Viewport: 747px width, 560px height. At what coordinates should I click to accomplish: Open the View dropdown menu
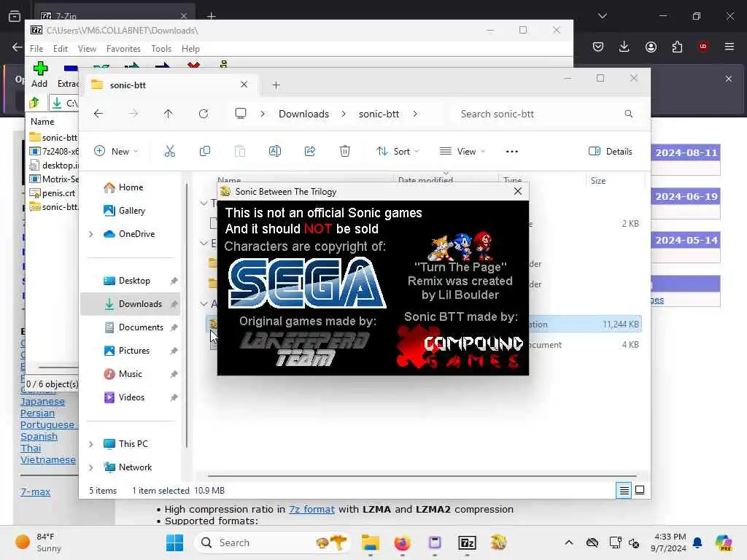(462, 152)
